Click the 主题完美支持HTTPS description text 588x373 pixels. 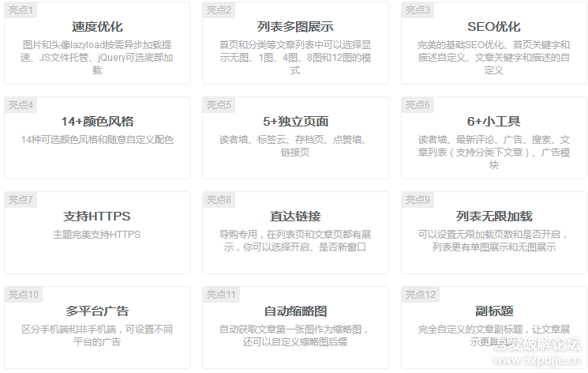point(97,235)
